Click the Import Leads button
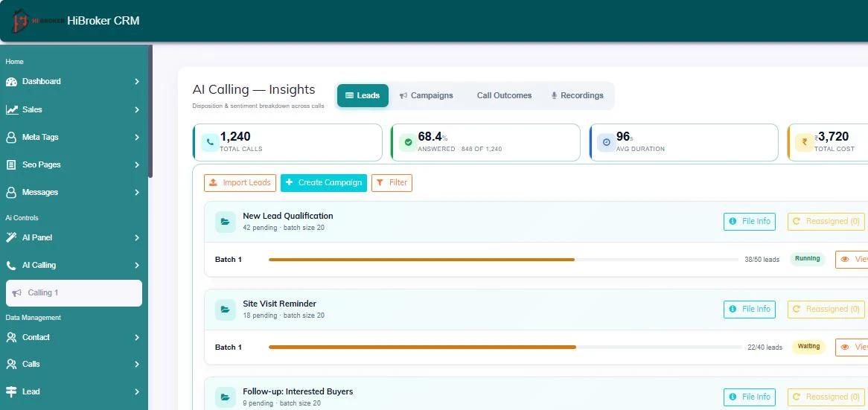The image size is (868, 410). [240, 182]
